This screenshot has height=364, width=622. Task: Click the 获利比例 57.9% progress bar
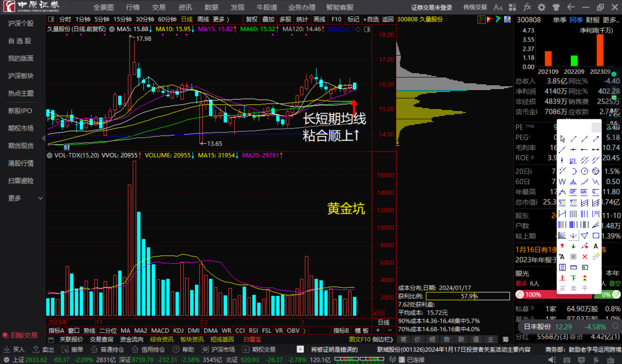coord(468,296)
